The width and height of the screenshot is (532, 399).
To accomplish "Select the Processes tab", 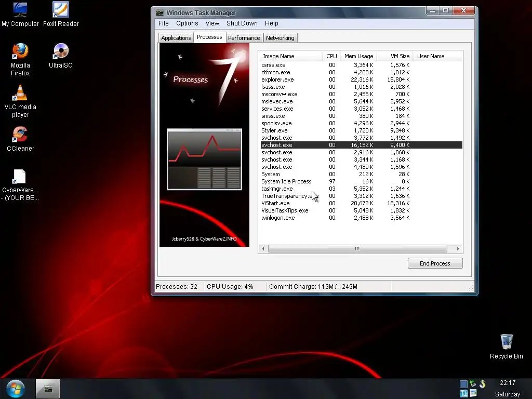I will coord(209,37).
